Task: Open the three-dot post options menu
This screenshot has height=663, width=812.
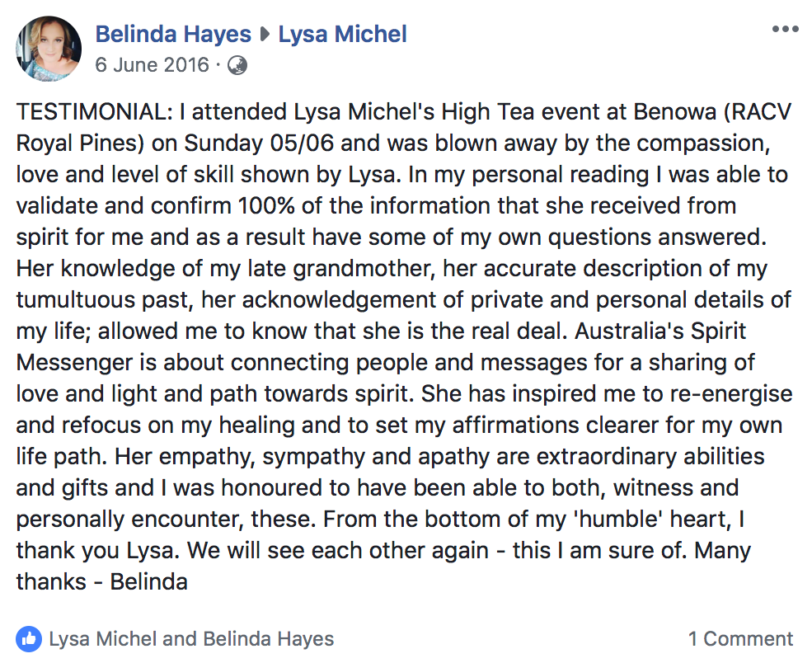Action: (785, 29)
